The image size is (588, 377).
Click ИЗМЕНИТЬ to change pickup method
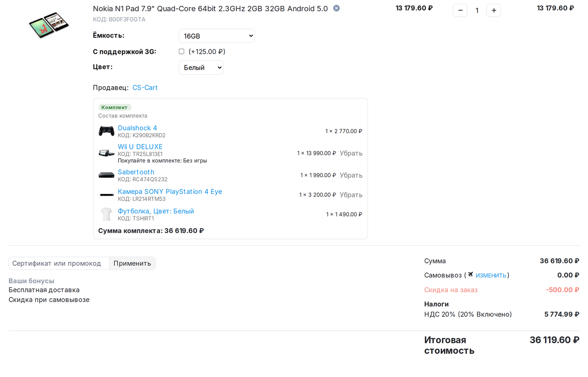tap(491, 276)
